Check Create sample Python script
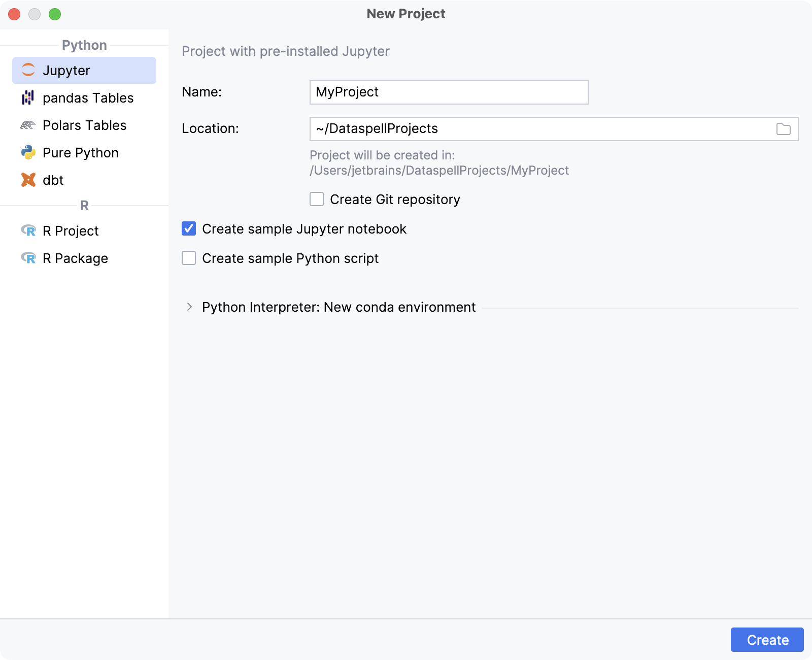This screenshot has width=812, height=660. point(188,258)
